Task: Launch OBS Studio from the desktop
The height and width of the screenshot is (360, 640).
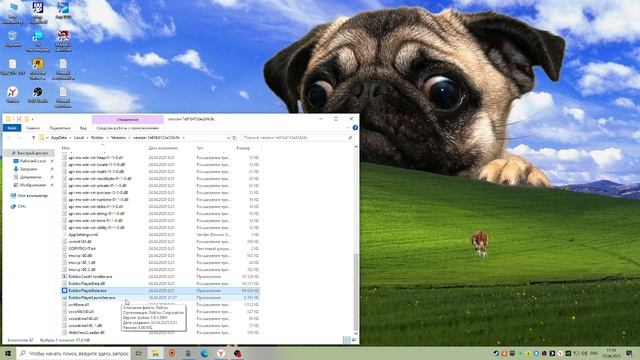Action: coord(38,93)
